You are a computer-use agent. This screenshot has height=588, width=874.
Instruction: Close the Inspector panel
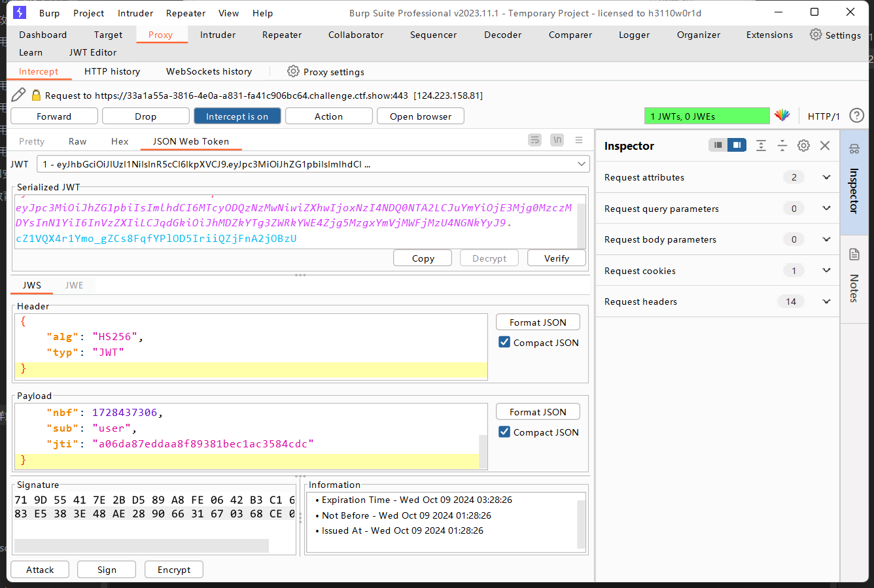point(825,145)
